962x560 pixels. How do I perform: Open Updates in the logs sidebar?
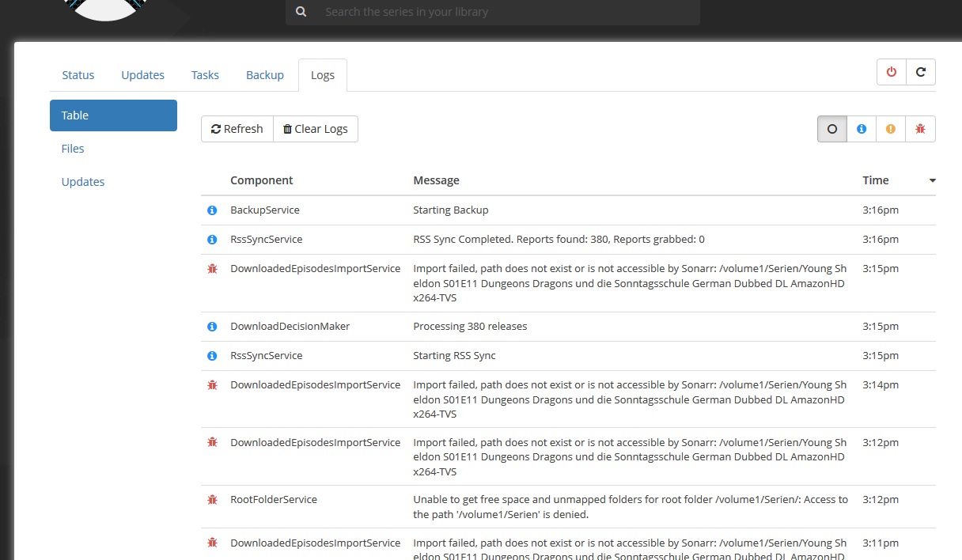113,182
